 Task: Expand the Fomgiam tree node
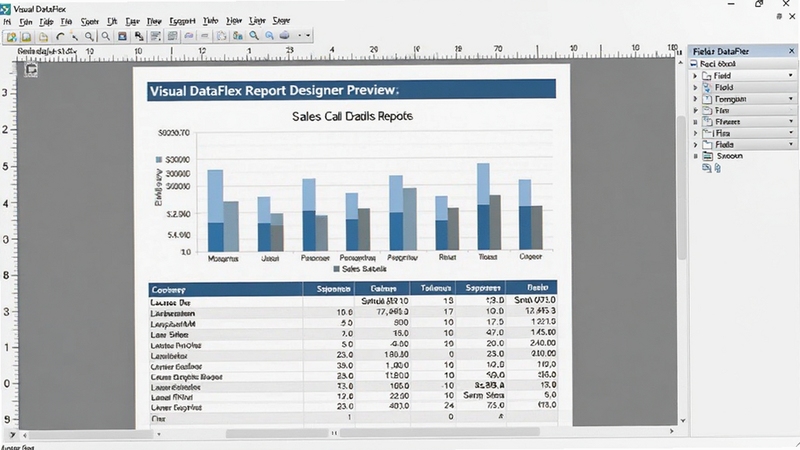(x=695, y=99)
